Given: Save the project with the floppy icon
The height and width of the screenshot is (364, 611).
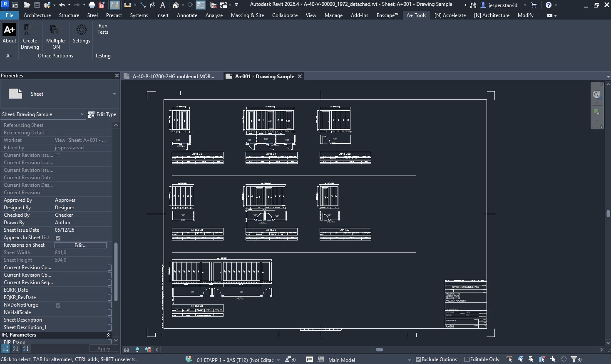Looking at the screenshot, I should [x=37, y=5].
